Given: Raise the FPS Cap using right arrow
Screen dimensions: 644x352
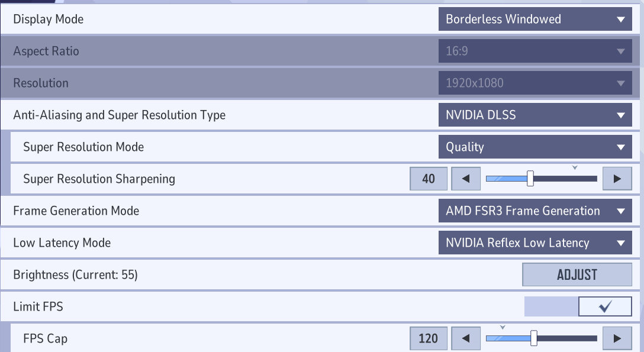Looking at the screenshot, I should click(x=617, y=338).
